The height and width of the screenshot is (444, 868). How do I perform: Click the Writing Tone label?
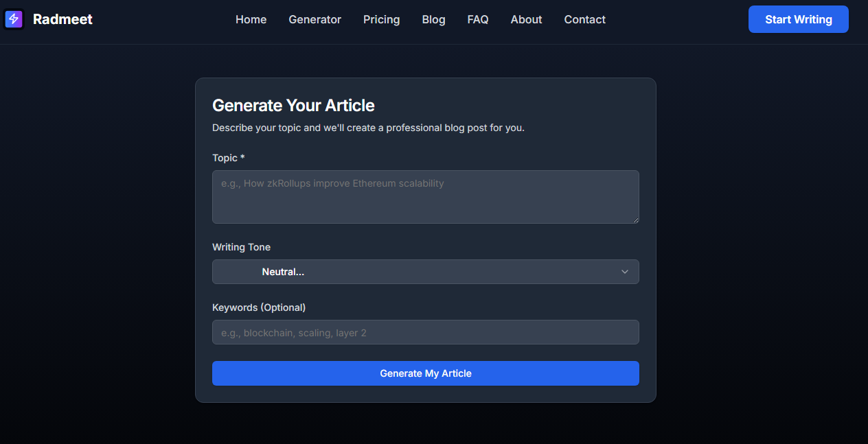tap(241, 246)
